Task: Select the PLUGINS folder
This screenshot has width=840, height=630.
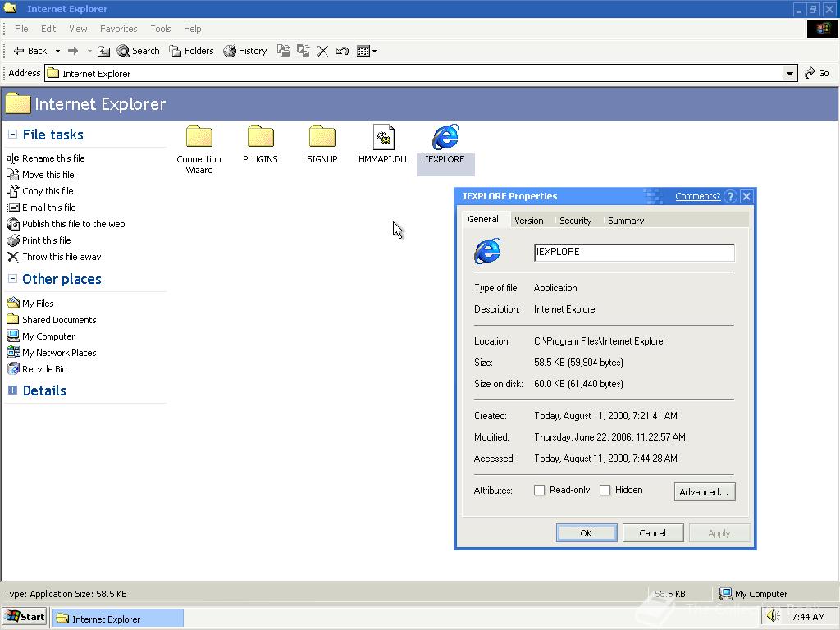Action: [x=260, y=144]
